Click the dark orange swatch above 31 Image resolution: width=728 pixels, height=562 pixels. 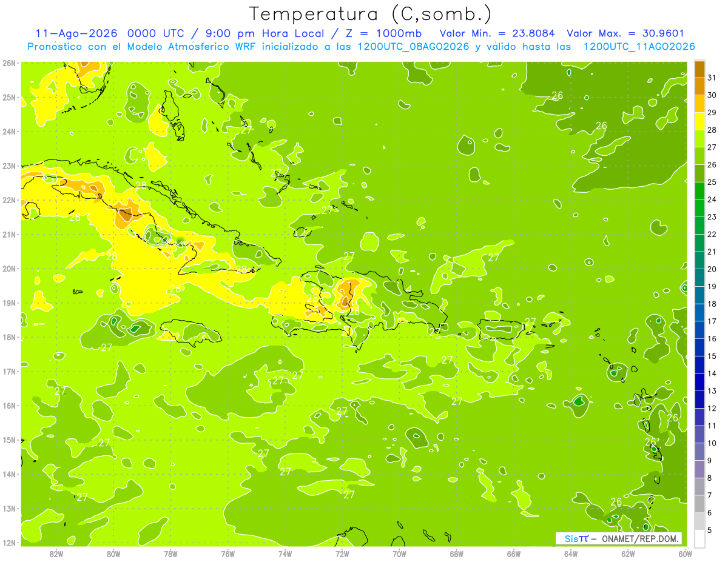click(x=699, y=69)
